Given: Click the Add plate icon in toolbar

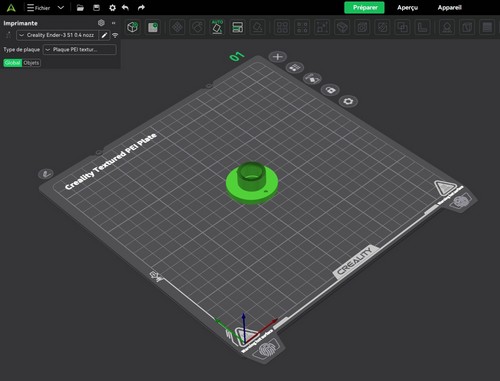Looking at the screenshot, I should (153, 27).
